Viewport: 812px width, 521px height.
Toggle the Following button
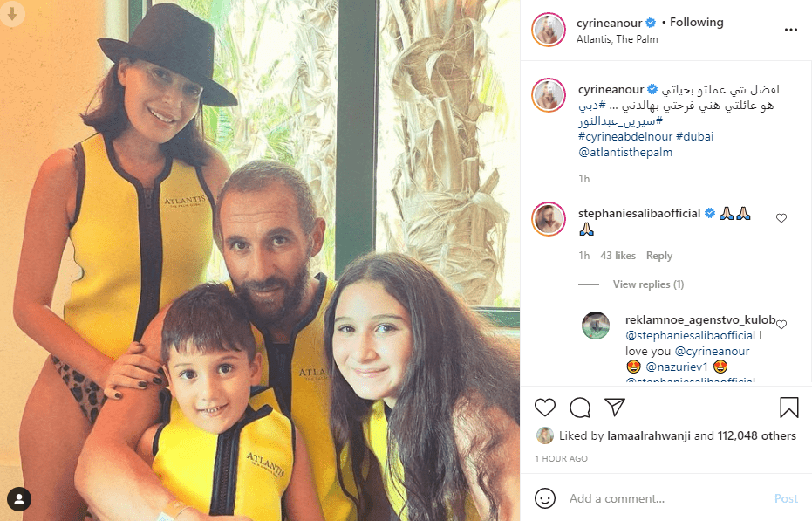coord(697,23)
